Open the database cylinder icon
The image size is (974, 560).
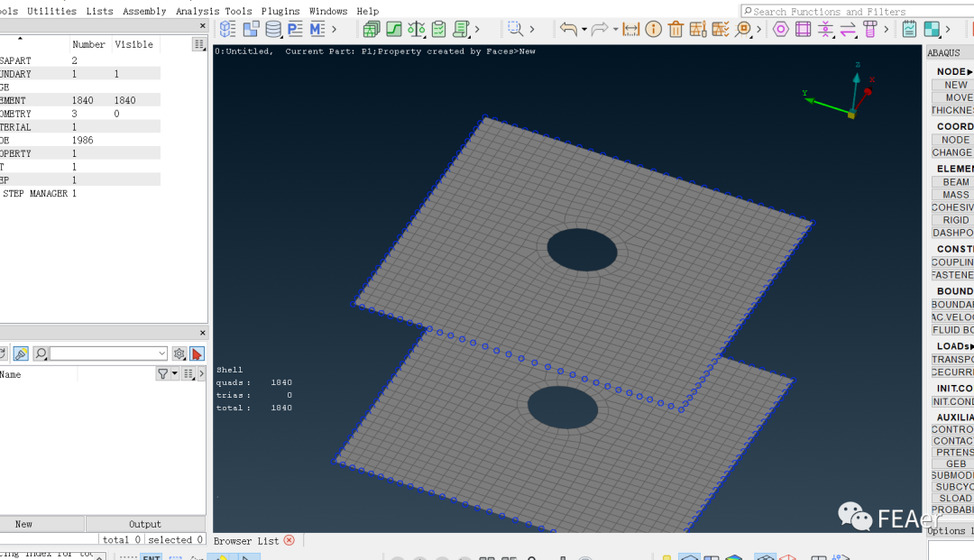[273, 29]
